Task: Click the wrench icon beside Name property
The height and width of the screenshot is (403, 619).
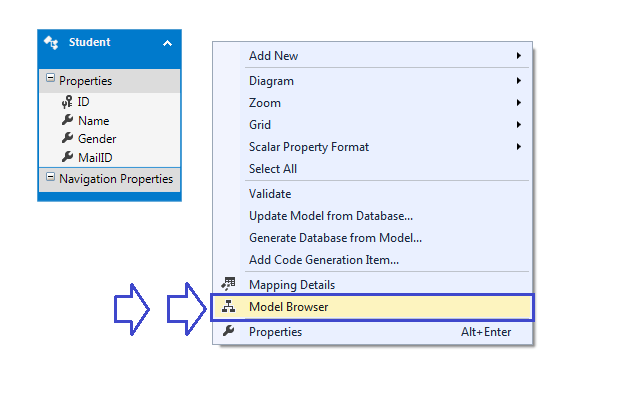Action: click(67, 120)
